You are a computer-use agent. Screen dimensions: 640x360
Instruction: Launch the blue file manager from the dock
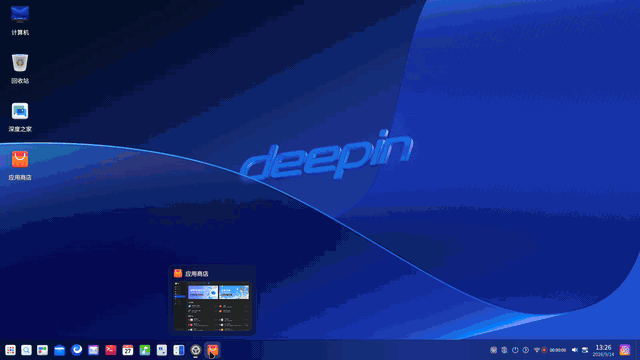tap(60, 350)
